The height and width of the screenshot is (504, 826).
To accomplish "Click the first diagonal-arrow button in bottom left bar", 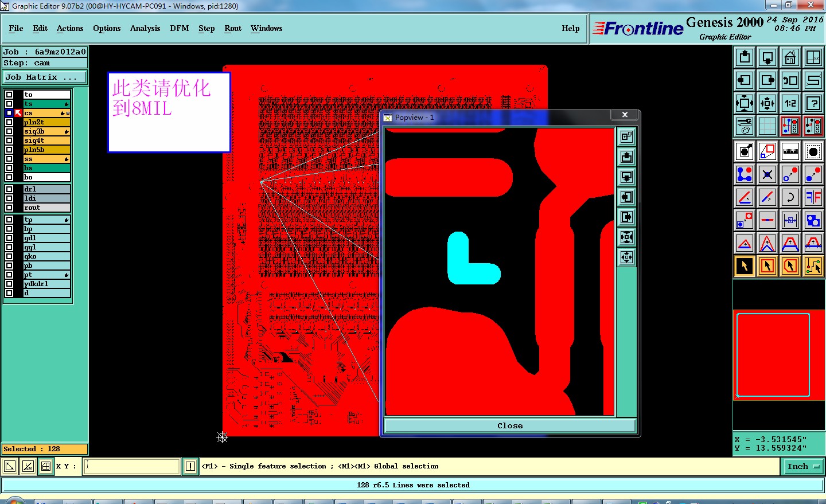I will pyautogui.click(x=10, y=466).
